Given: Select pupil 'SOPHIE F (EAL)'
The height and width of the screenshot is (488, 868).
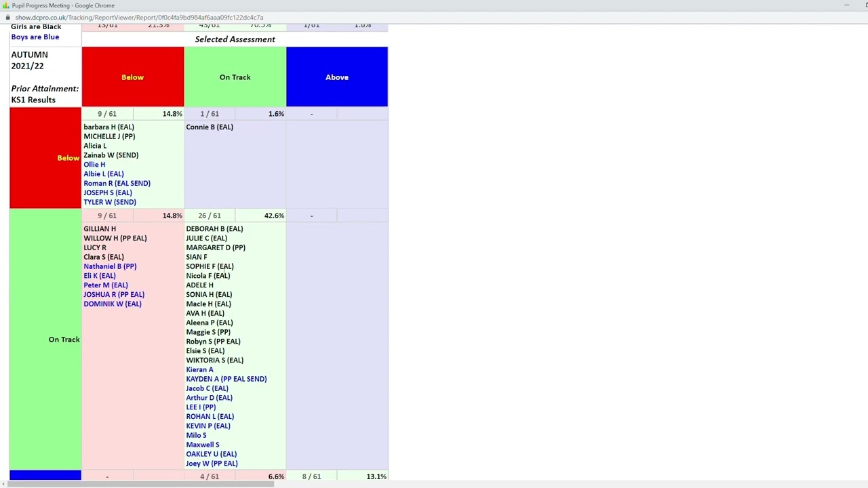Looking at the screenshot, I should coord(210,266).
